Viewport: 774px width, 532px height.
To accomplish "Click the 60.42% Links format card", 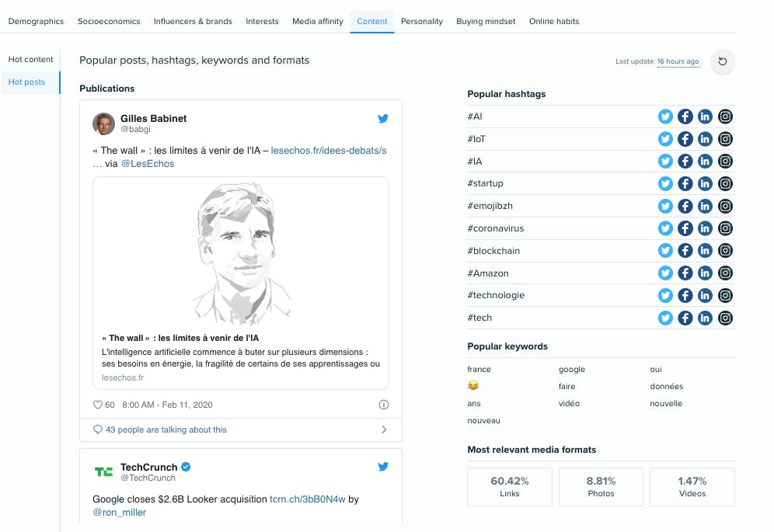I will pos(510,487).
